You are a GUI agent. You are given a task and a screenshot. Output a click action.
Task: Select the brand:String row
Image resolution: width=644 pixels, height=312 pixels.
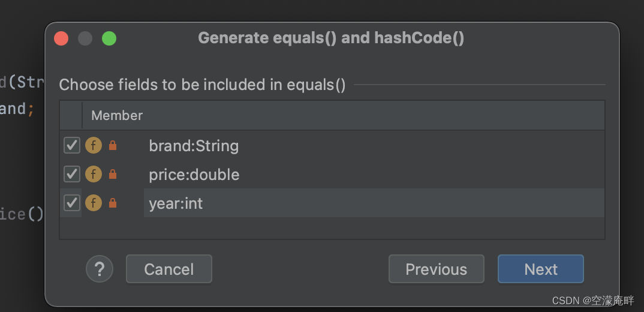click(194, 146)
